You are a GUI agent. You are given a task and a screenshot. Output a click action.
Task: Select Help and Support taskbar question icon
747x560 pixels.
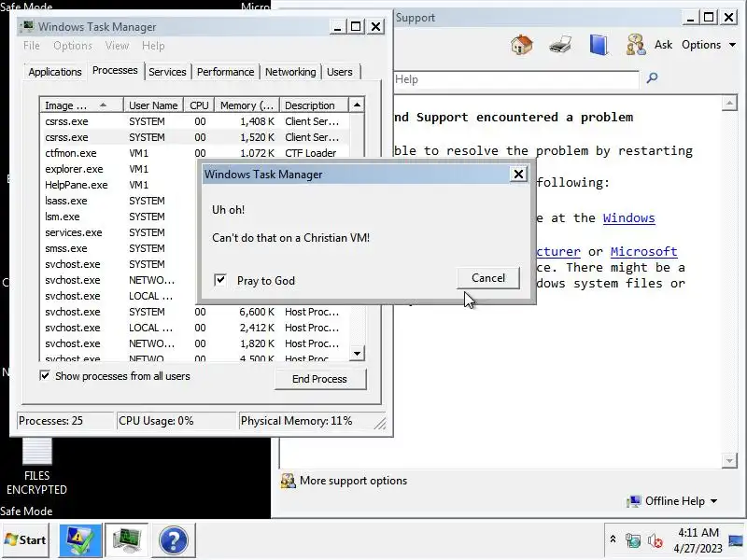tap(174, 540)
